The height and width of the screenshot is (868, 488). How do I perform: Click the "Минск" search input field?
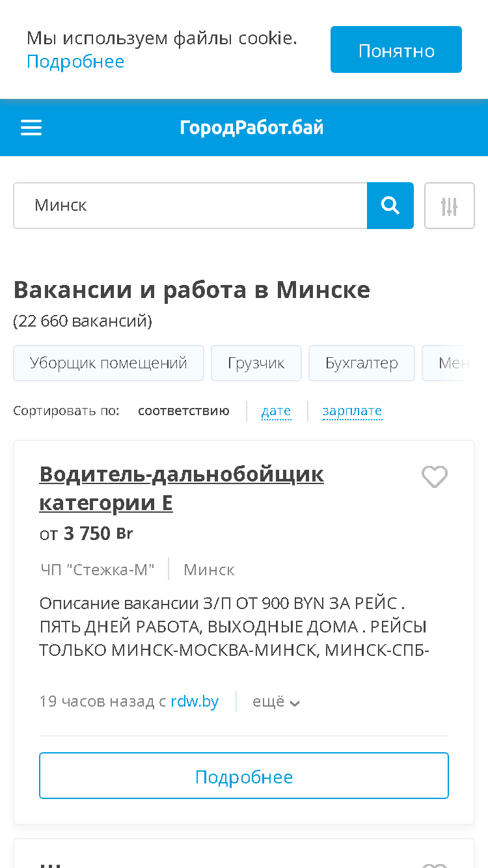tap(190, 206)
